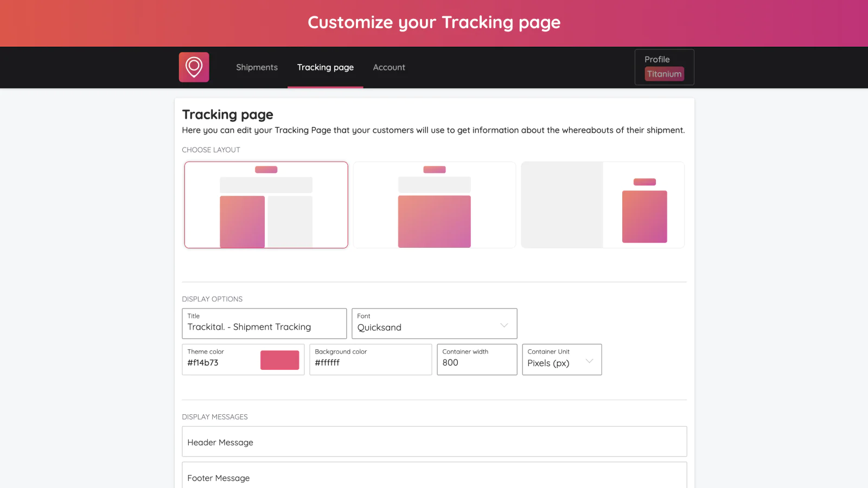Open the Shipments tab

(257, 67)
